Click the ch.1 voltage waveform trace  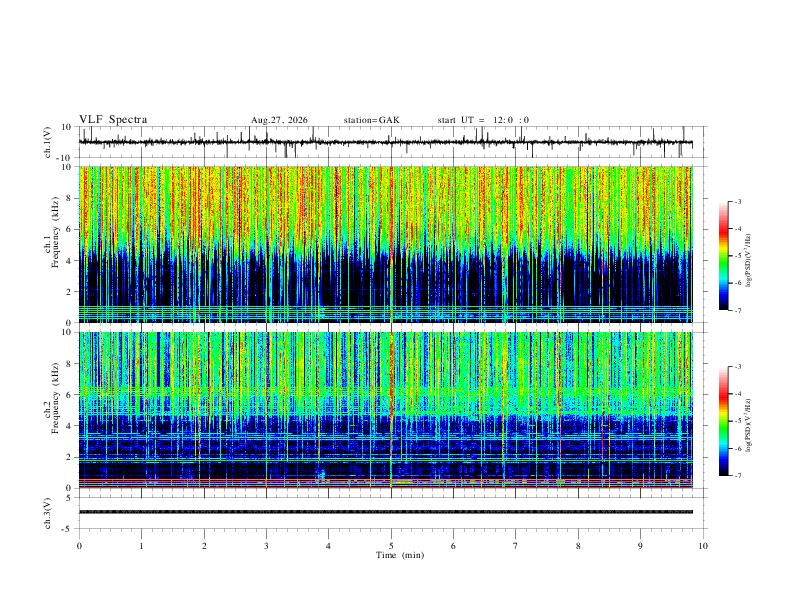click(x=385, y=142)
